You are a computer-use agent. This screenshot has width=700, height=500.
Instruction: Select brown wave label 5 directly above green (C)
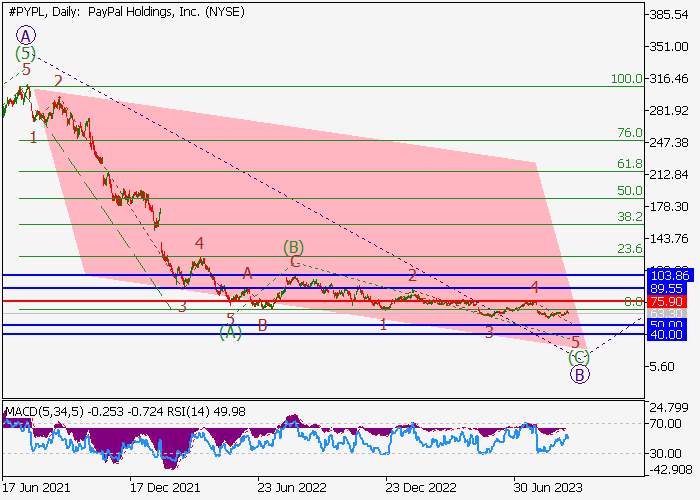(575, 343)
